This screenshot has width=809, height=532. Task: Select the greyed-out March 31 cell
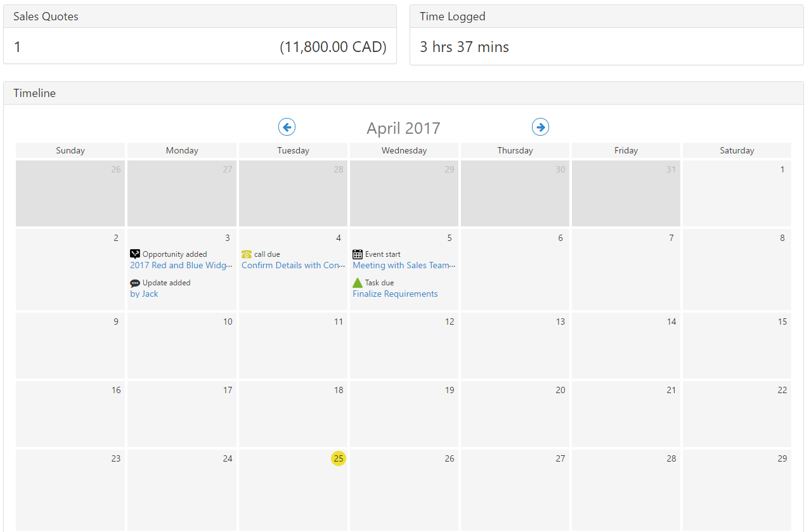pos(626,193)
